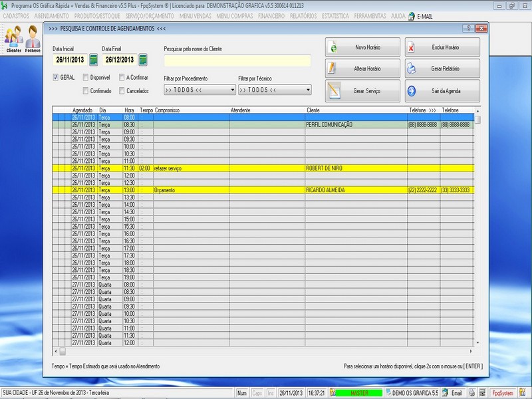Screen dimensions: 532x399
Task: Click the FpqSystem status bar button
Action: click(x=503, y=393)
